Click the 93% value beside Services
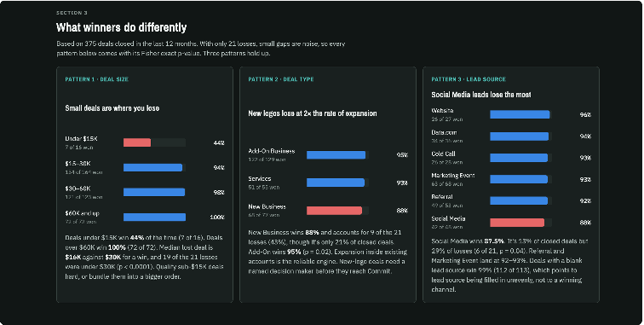This screenshot has width=644, height=325. coord(402,183)
